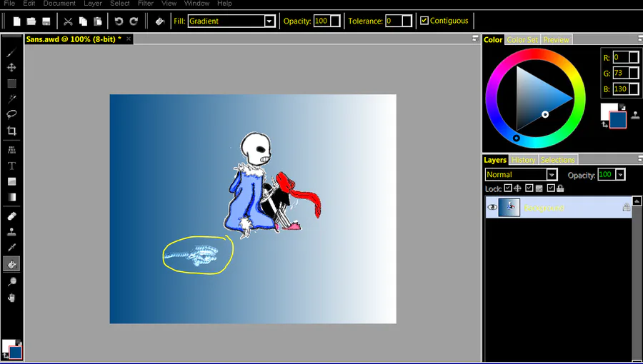
Task: Open the Layers panel options menu
Action: pos(640,158)
